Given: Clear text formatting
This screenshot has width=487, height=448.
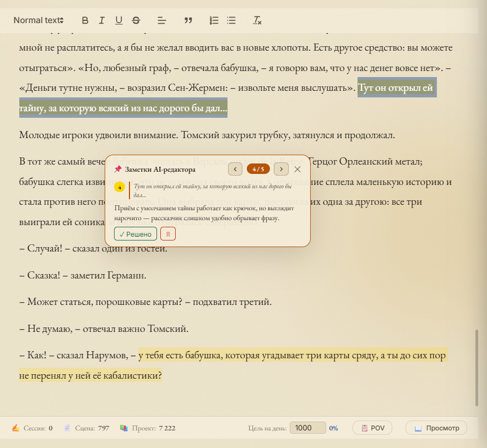Looking at the screenshot, I should tap(257, 20).
